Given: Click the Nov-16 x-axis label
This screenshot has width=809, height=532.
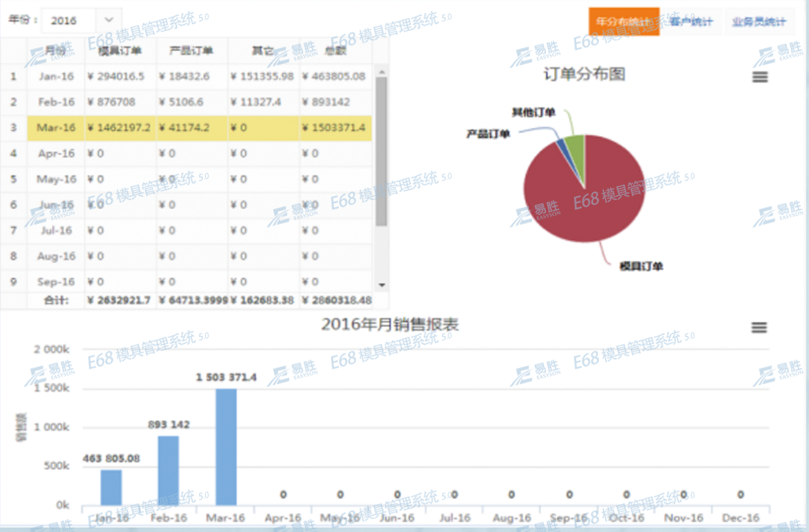Looking at the screenshot, I should coord(684,518).
